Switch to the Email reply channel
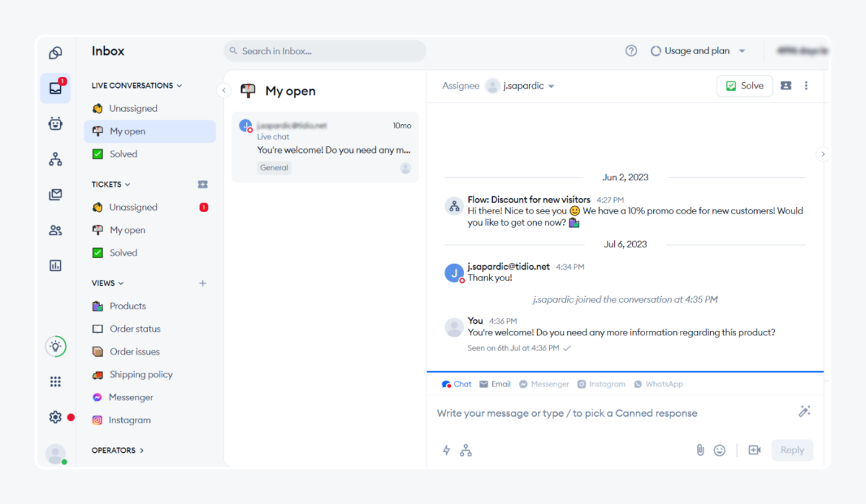This screenshot has width=866, height=504. pos(494,384)
